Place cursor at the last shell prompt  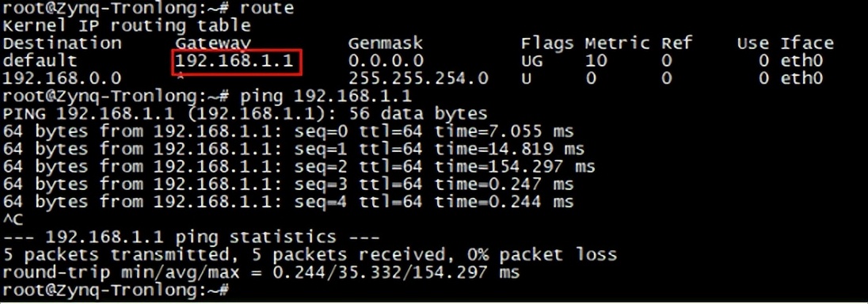click(116, 290)
